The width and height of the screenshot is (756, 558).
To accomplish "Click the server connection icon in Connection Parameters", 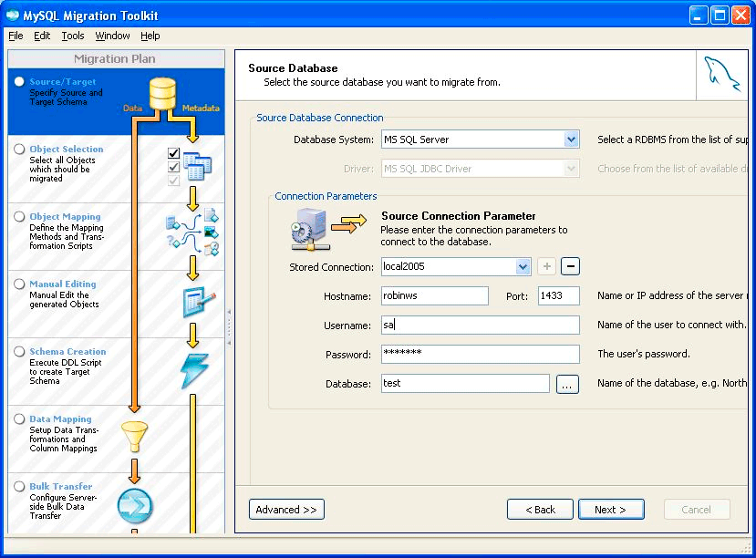I will click(x=310, y=230).
